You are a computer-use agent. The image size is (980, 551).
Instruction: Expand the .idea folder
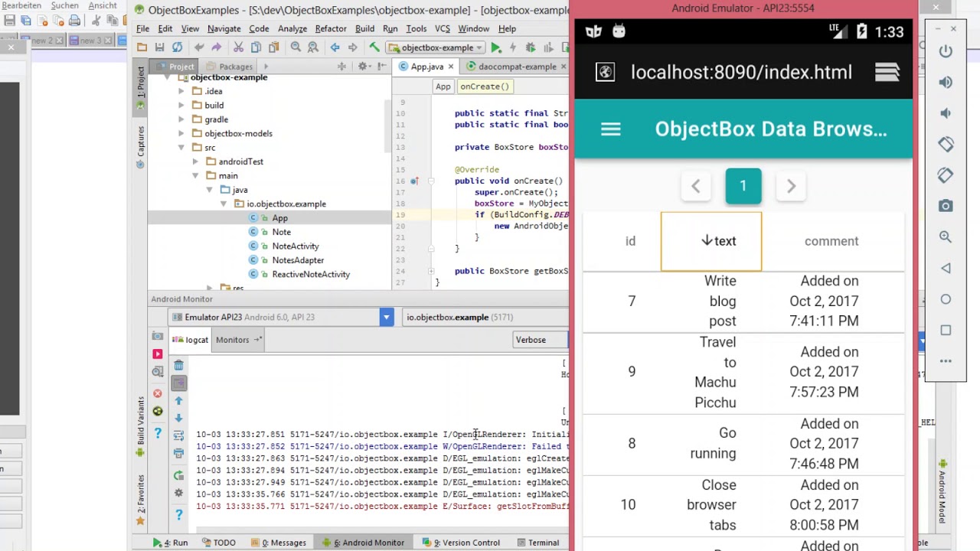coord(181,91)
